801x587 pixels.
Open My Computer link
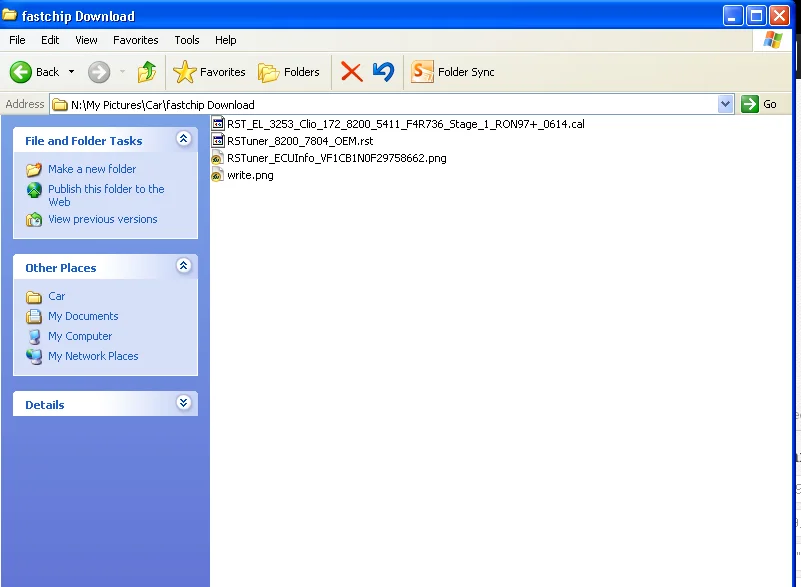point(80,336)
